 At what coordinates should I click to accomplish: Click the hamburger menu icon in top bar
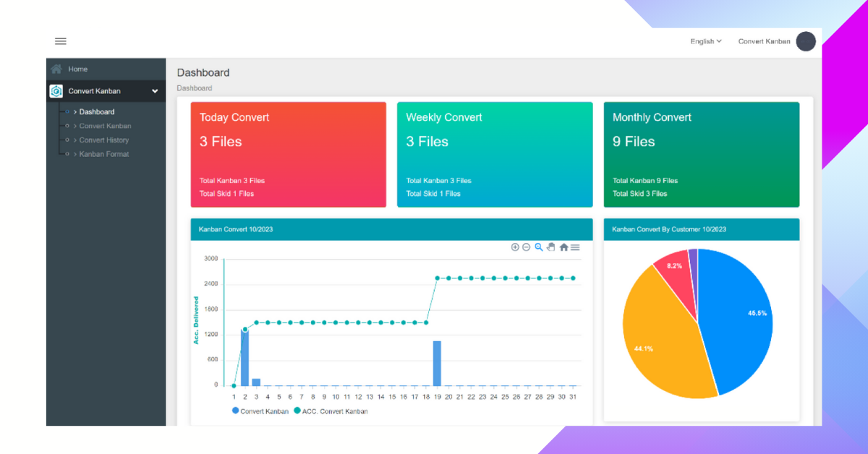click(61, 41)
